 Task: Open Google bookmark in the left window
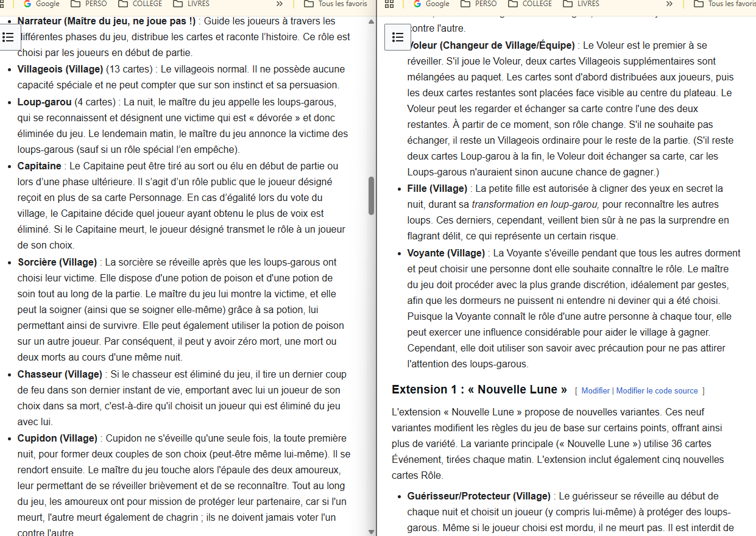pyautogui.click(x=41, y=4)
